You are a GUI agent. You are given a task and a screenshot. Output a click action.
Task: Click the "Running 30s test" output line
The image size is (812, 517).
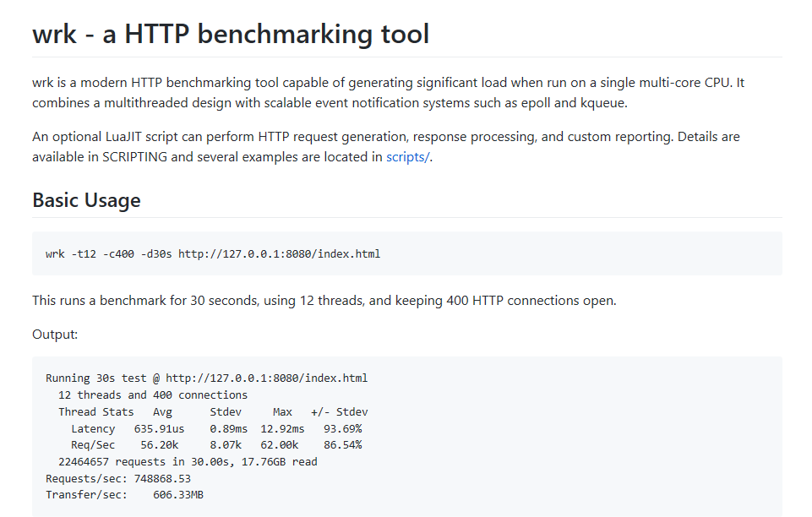[206, 378]
